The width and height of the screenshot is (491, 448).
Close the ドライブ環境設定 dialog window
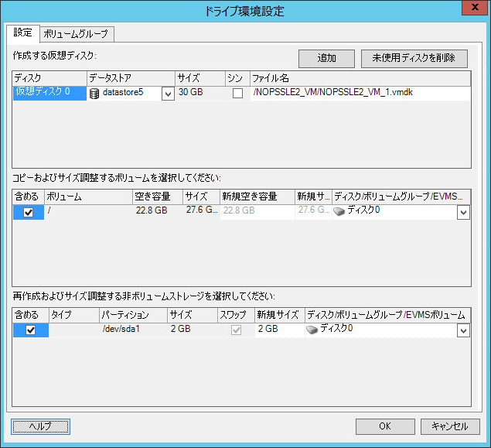(x=472, y=9)
